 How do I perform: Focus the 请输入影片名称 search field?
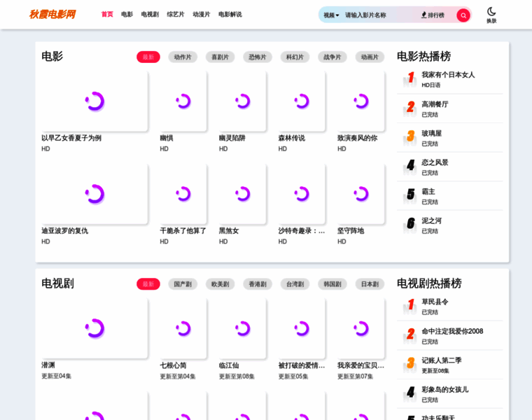click(x=381, y=15)
